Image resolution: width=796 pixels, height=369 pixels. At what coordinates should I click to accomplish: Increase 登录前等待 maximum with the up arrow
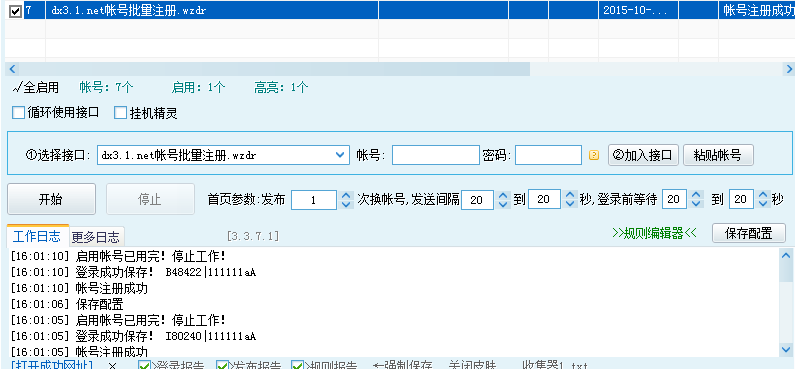click(x=763, y=194)
